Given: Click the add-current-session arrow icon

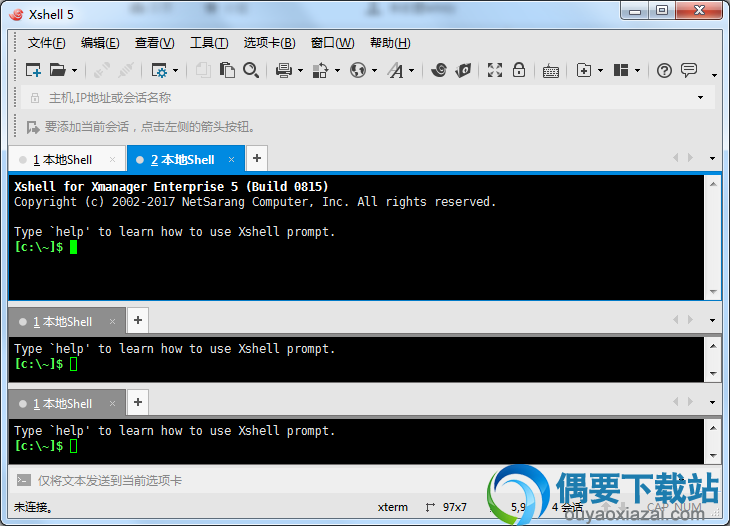Looking at the screenshot, I should [33, 127].
